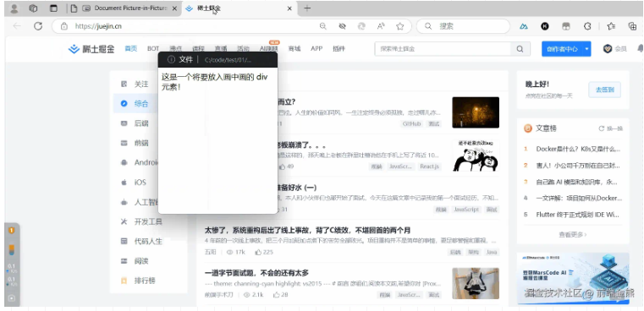644x311 pixels.
Task: Open article '太惨了，系统重构后出了线上事故'
Action: tap(307, 230)
